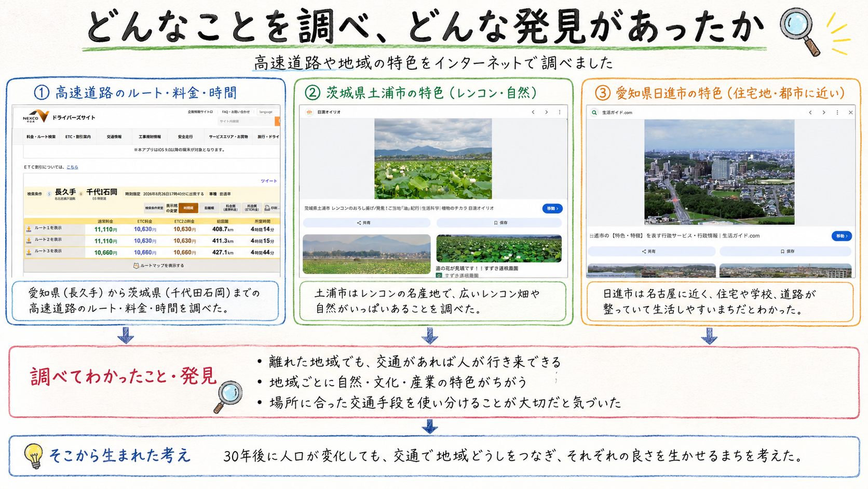The width and height of the screenshot is (868, 489).
Task: Open the three-dot menu in the 日清オイリオ panel
Action: pos(560,112)
